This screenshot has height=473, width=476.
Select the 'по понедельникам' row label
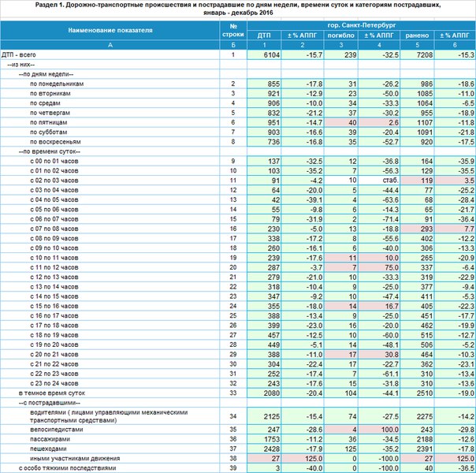tap(57, 84)
